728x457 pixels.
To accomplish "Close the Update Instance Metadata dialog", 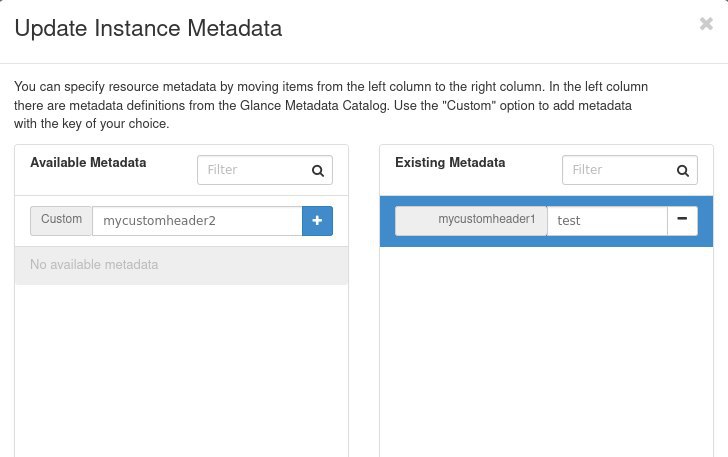I will pos(706,23).
